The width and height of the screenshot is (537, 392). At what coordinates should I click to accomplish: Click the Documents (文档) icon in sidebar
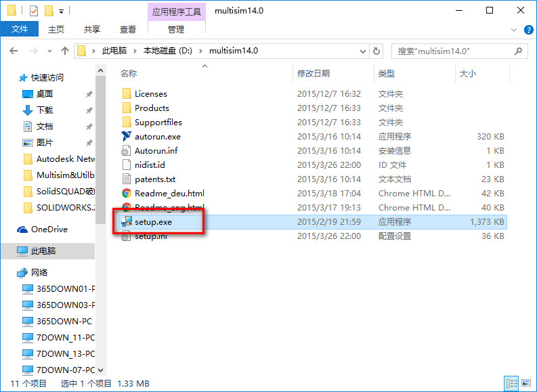(x=28, y=127)
